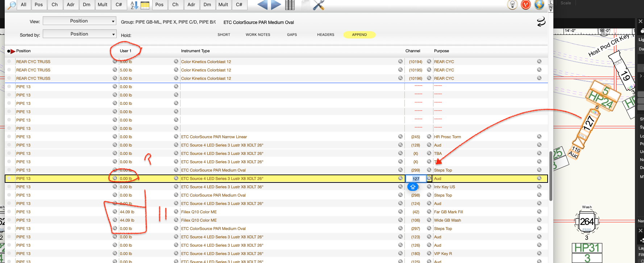The image size is (644, 263).
Task: Click the red Vectorworks V icon
Action: pyautogui.click(x=525, y=5)
